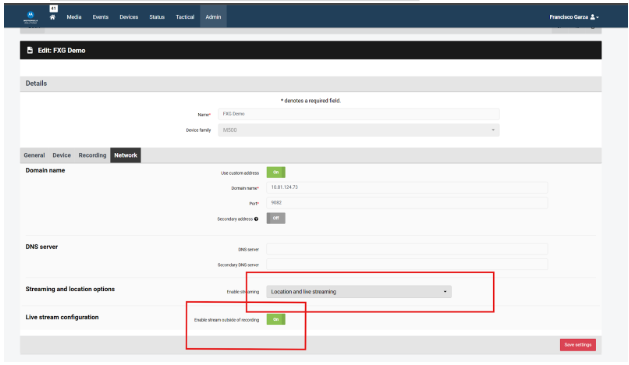This screenshot has height=365, width=629.
Task: Click the Secondary DNS server field
Action: (x=407, y=264)
